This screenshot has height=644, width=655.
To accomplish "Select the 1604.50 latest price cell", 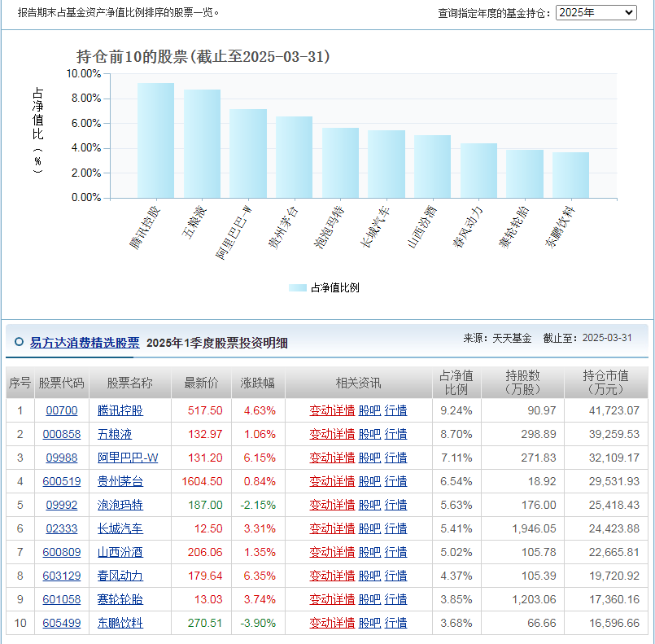I will (x=201, y=481).
